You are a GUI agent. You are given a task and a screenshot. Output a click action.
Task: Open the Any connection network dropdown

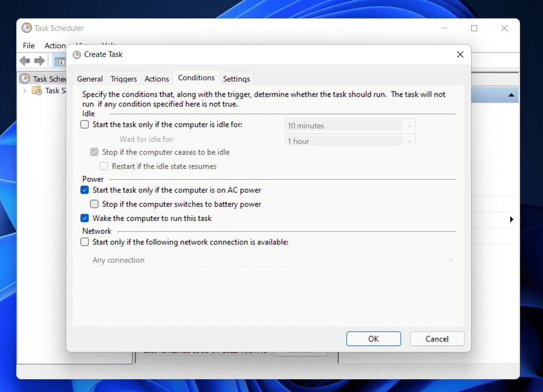273,260
